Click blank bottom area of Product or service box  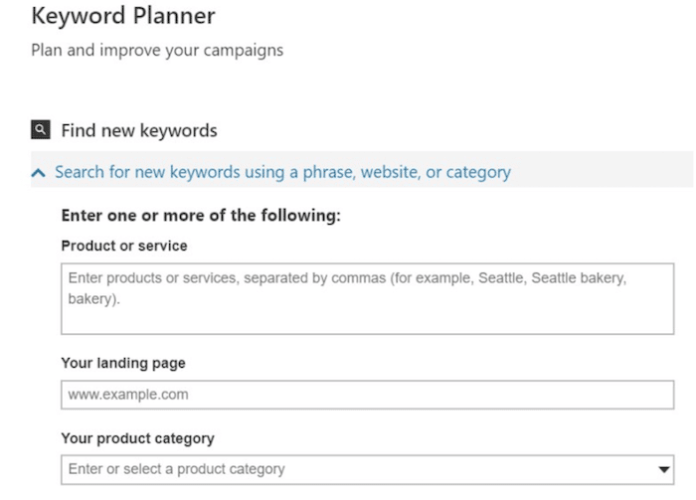tap(367, 319)
